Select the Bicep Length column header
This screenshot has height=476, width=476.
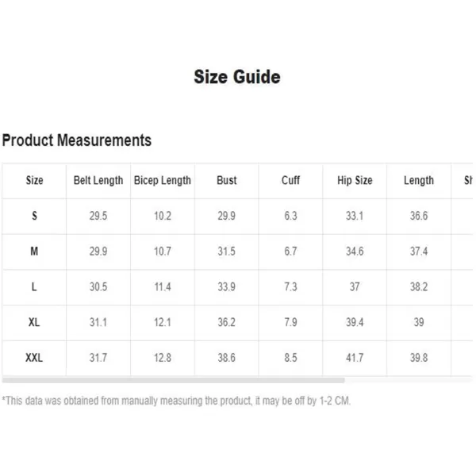click(163, 180)
